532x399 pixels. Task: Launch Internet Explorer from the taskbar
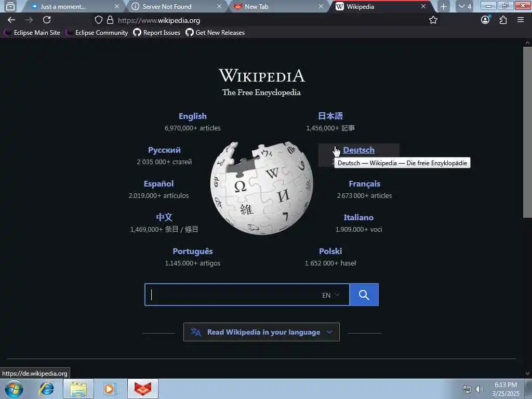click(x=47, y=389)
